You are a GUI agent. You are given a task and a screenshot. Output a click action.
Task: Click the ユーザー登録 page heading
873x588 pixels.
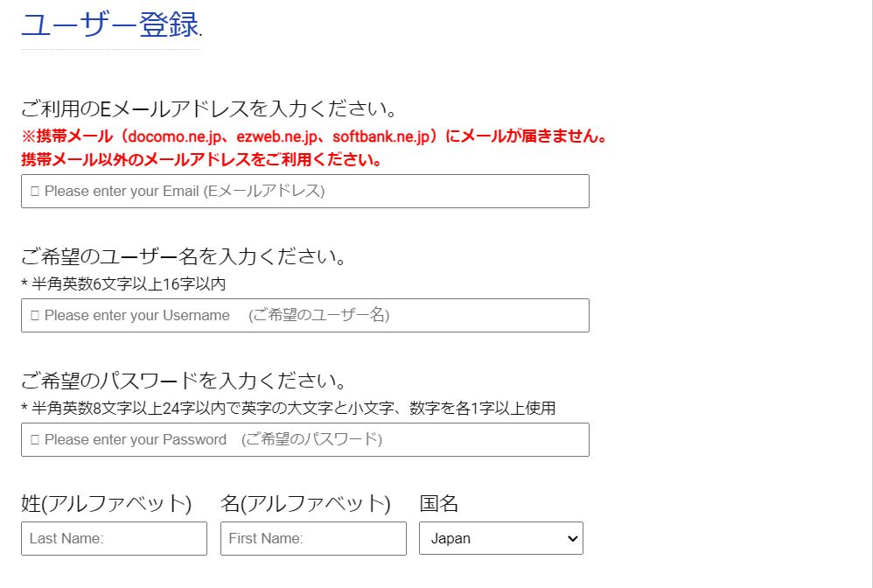click(x=110, y=25)
